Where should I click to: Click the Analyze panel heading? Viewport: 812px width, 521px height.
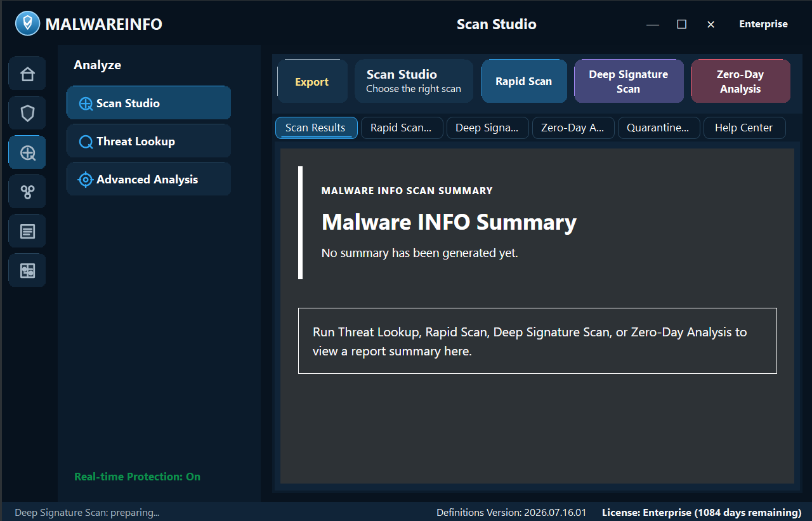pos(97,65)
